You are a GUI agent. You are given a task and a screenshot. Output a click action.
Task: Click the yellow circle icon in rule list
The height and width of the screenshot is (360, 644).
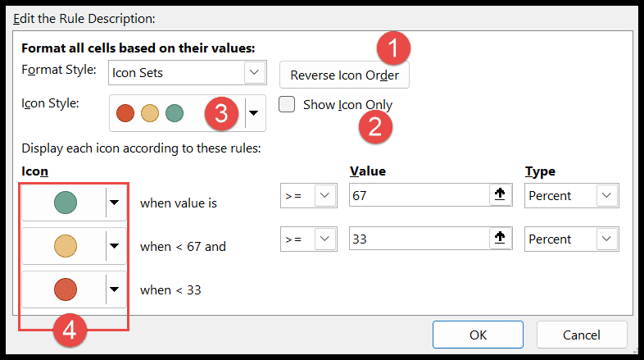[x=66, y=246]
